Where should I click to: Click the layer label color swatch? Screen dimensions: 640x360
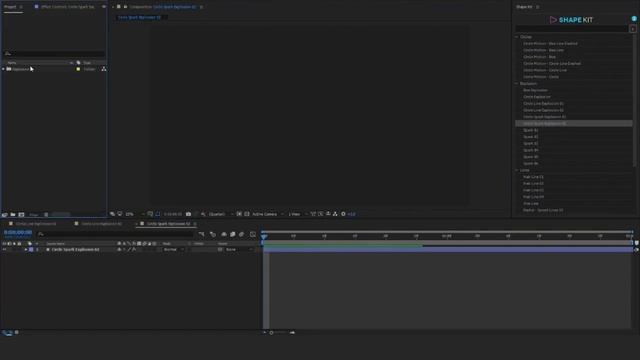[31, 249]
